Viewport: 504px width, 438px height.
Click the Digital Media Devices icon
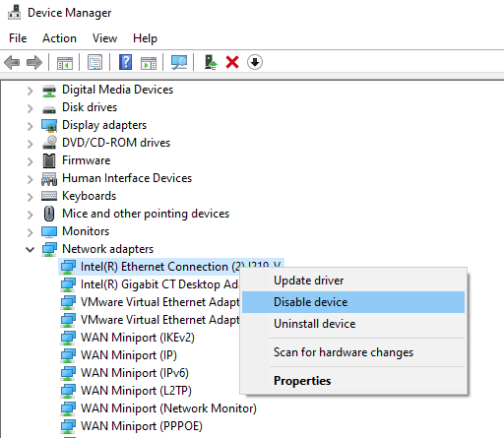(49, 91)
